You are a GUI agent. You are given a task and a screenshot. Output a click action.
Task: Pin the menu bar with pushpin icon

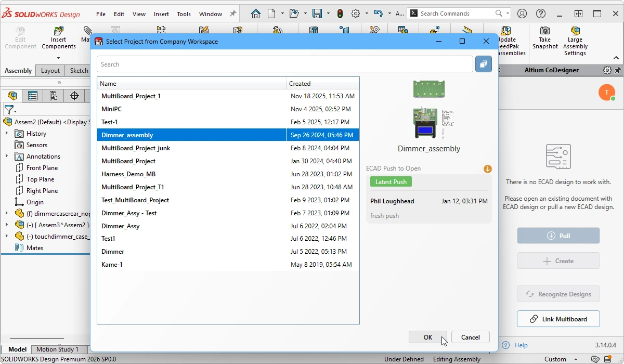point(233,14)
